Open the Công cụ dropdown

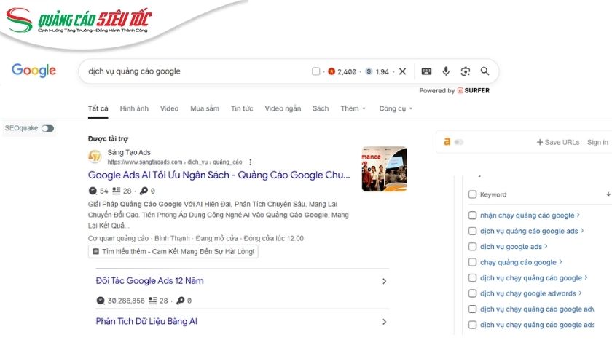(396, 108)
